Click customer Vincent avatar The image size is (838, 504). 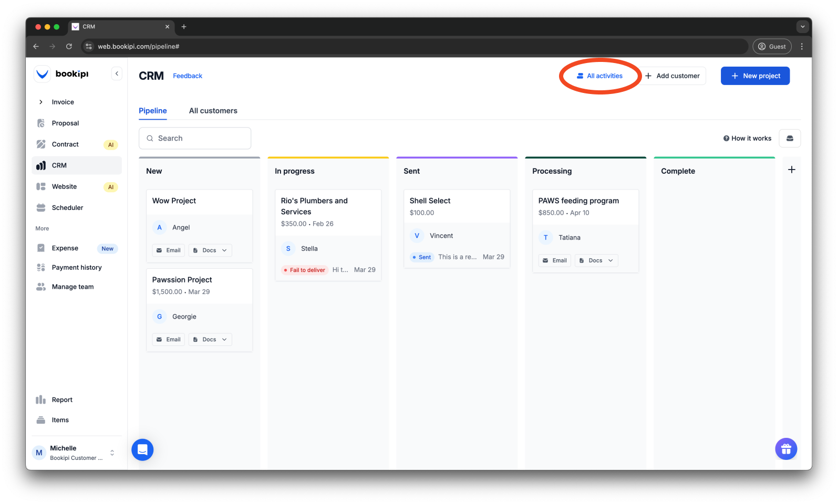pos(417,236)
